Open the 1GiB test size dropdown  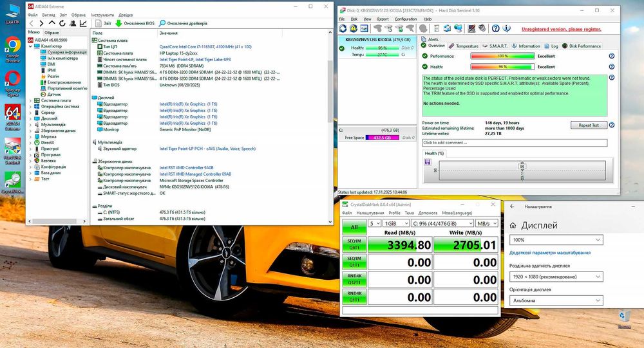pyautogui.click(x=396, y=223)
